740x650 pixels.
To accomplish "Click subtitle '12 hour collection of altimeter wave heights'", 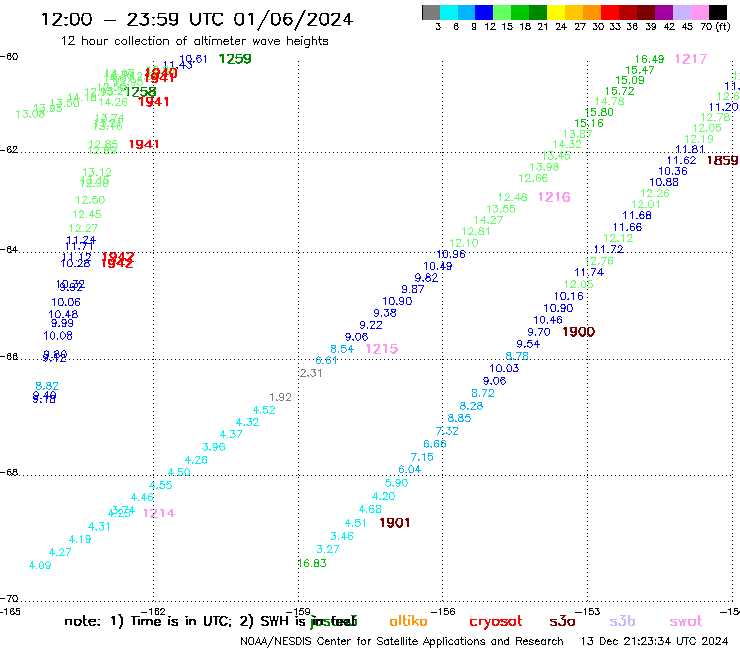I will (194, 41).
